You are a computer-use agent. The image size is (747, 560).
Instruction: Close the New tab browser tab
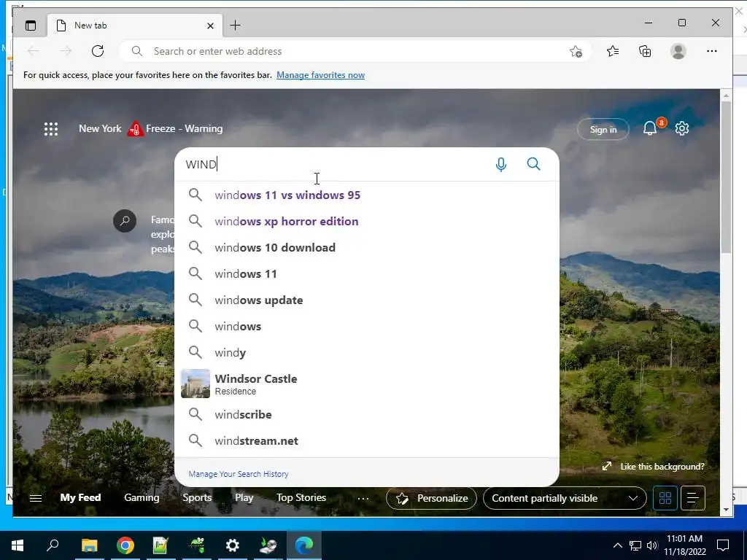(210, 26)
